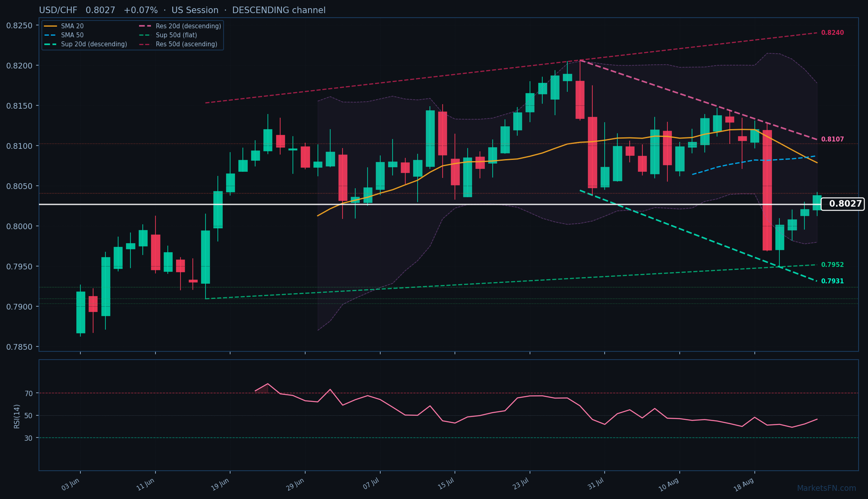The height and width of the screenshot is (499, 868).
Task: Click the 0.8107 resistance level label
Action: click(832, 139)
